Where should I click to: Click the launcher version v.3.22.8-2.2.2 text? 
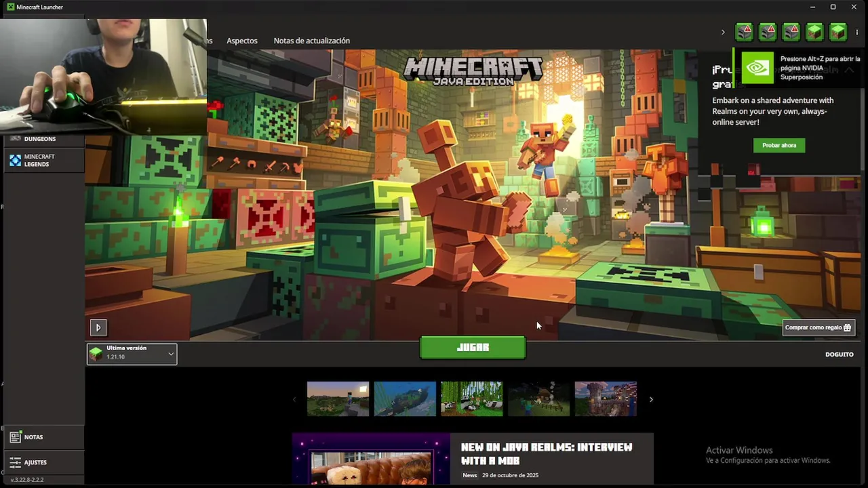coord(27,480)
